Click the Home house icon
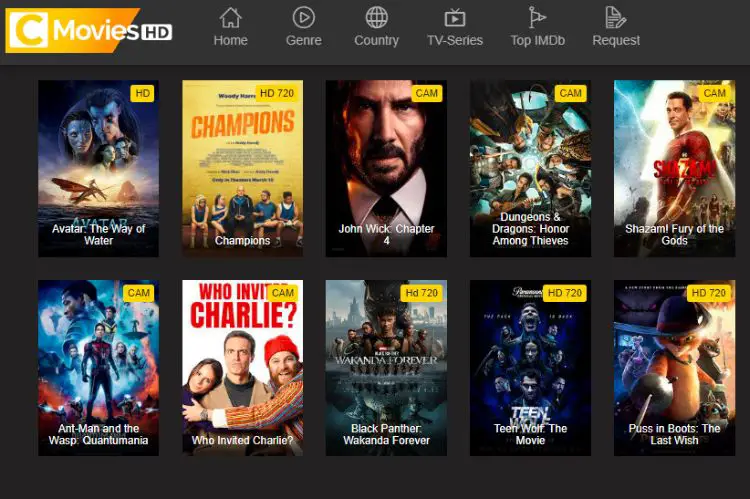 tap(231, 18)
